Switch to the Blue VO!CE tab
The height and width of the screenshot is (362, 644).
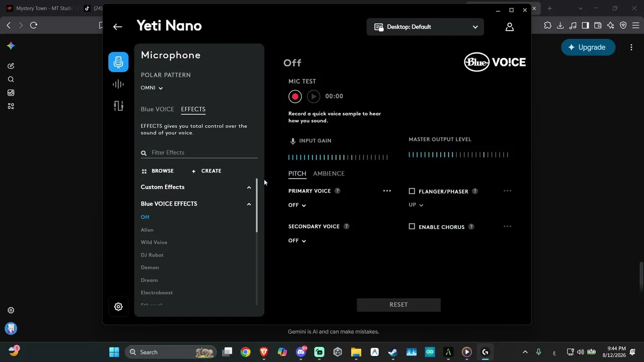click(157, 109)
